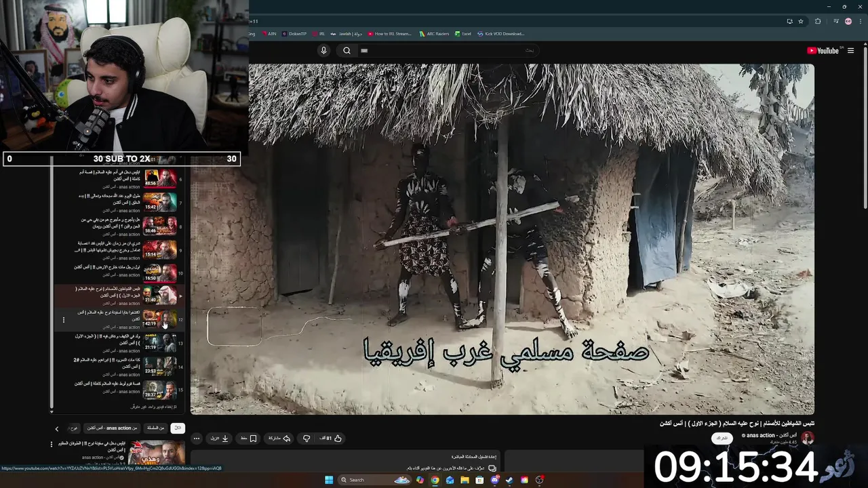Select the 'من anas action' filter chip

point(113,428)
